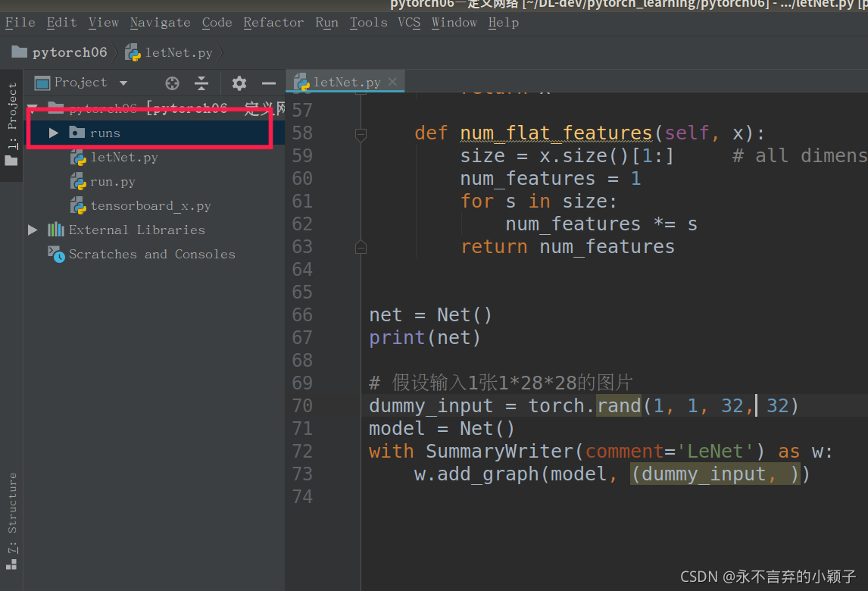Viewport: 868px width, 591px height.
Task: Click the 'LeNet' string on line 72
Action: [720, 452]
